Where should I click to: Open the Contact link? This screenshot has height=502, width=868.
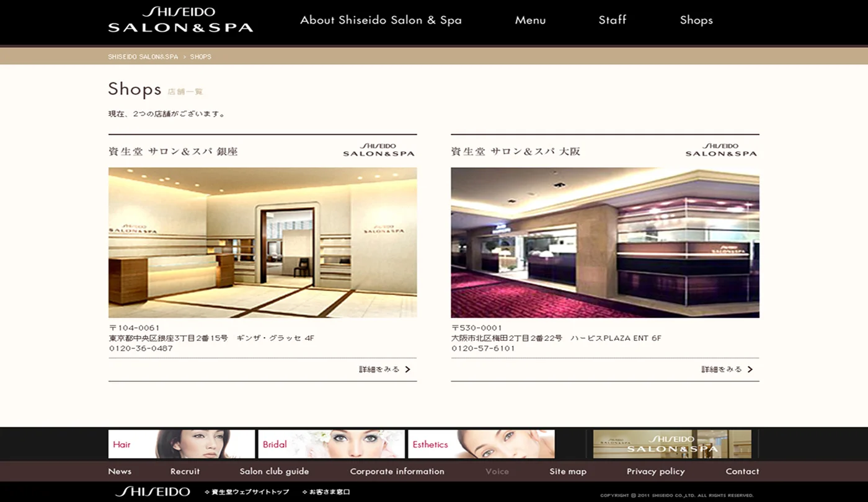742,471
